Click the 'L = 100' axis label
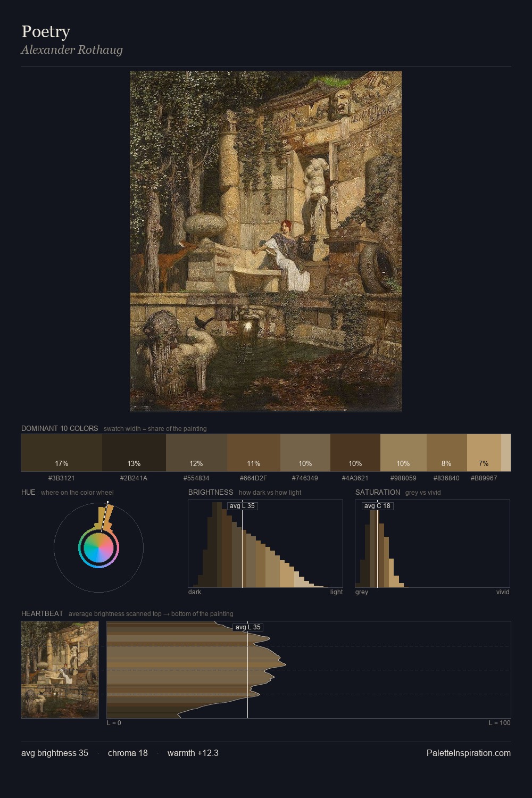This screenshot has width=532, height=798. pyautogui.click(x=500, y=723)
